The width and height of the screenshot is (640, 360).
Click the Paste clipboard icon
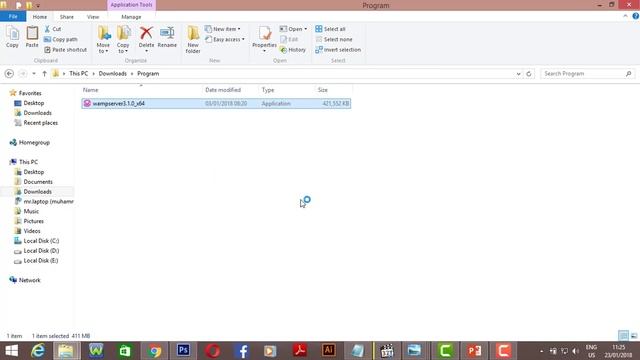coord(32,33)
